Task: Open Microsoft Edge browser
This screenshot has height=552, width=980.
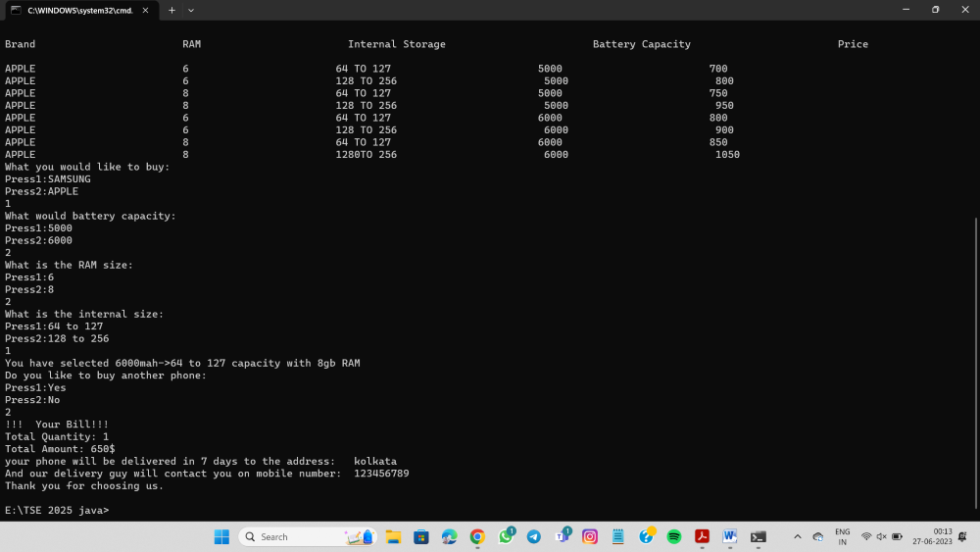Action: pyautogui.click(x=450, y=536)
